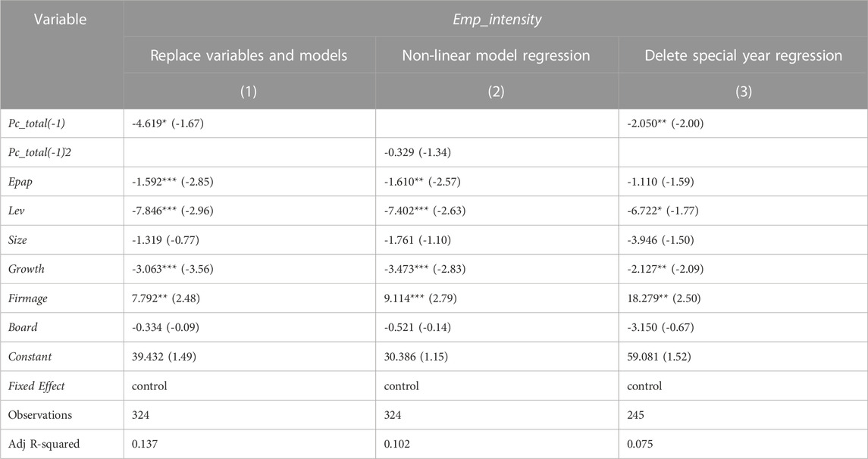
Task: Click the Pc_total(-1) row label
Action: pyautogui.click(x=36, y=123)
